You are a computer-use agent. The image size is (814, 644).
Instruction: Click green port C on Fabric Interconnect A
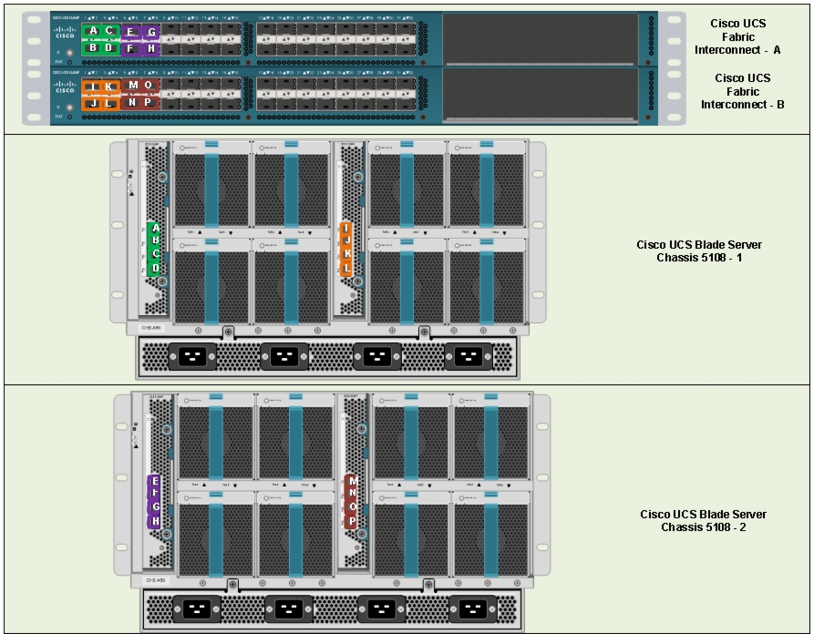[x=109, y=31]
